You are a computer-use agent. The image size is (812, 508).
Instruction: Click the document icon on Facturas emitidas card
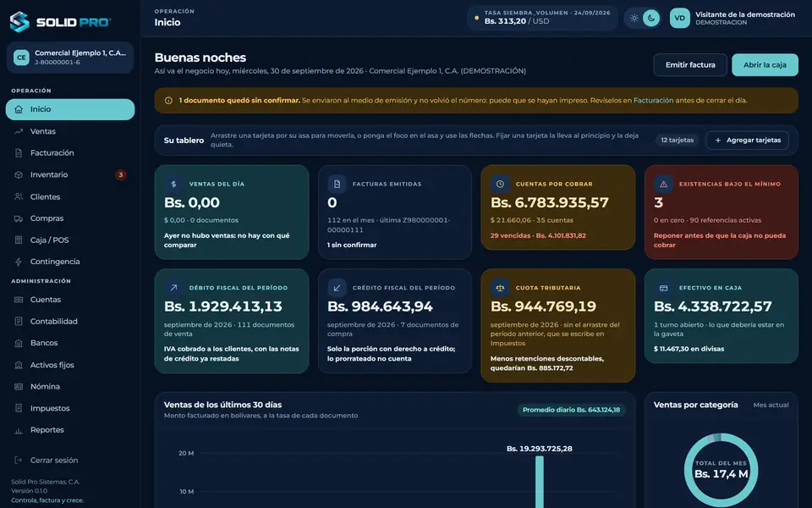tap(337, 184)
